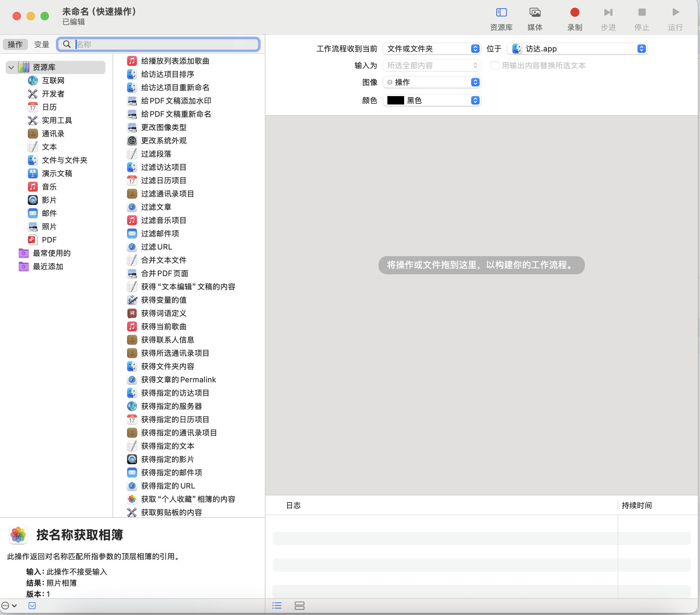
Task: Toggle the log view icon at bottom
Action: click(x=300, y=606)
